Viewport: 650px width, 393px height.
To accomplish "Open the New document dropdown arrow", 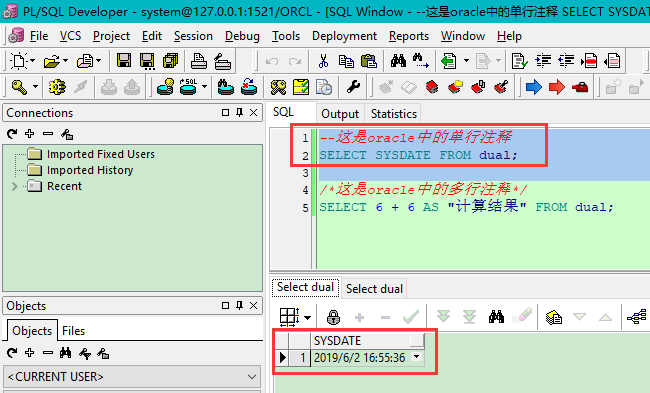I will click(x=32, y=61).
